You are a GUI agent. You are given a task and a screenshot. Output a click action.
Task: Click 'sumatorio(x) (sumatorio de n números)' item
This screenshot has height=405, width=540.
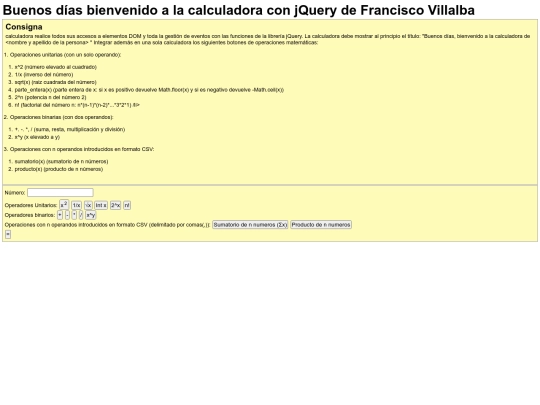click(x=61, y=162)
